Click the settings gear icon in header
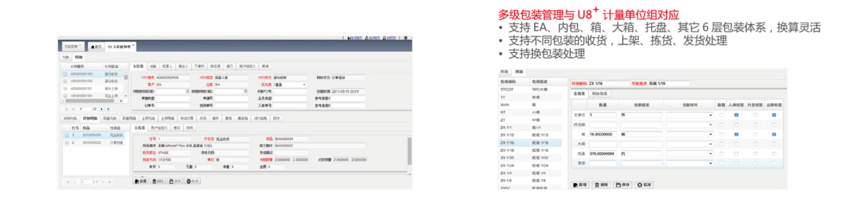 click(x=405, y=38)
